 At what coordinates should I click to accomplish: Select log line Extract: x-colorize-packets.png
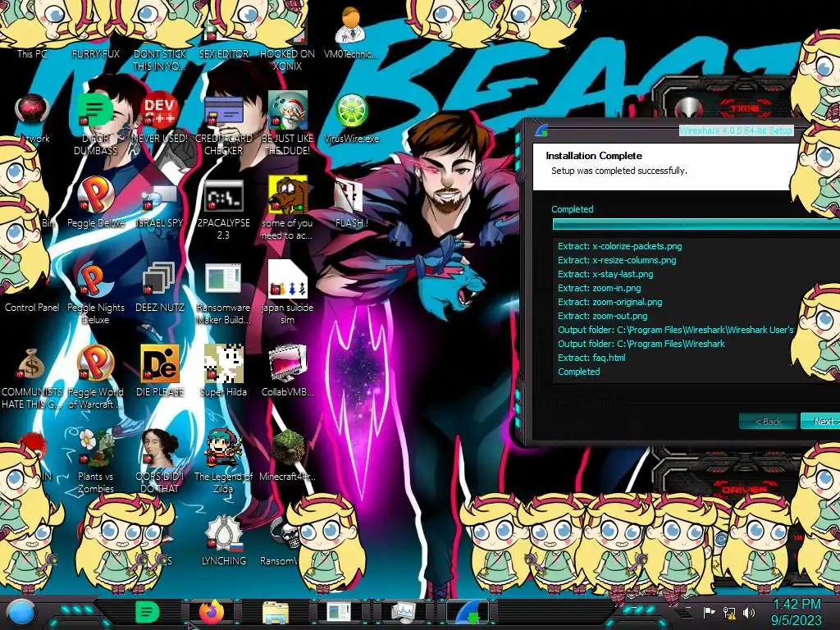click(x=620, y=246)
